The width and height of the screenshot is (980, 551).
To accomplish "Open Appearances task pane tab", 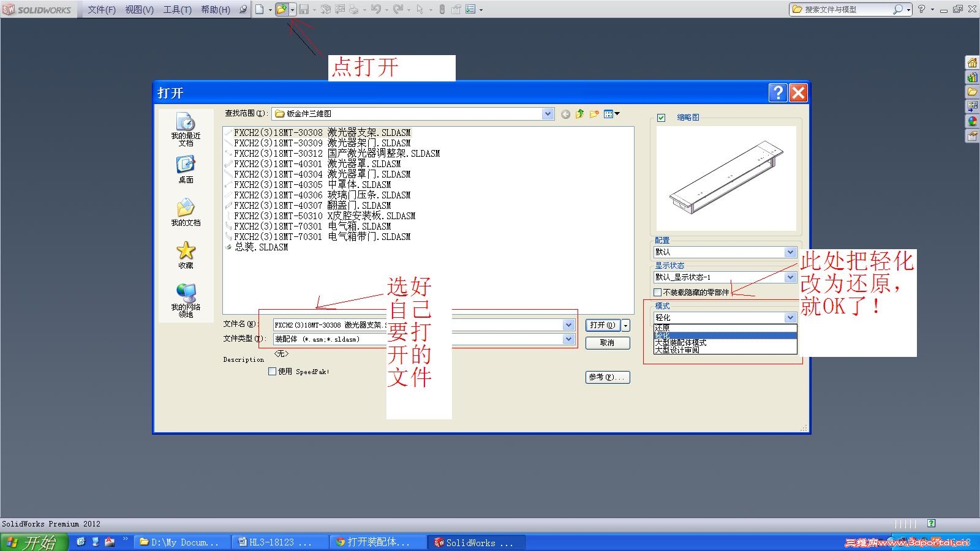I will [x=972, y=121].
